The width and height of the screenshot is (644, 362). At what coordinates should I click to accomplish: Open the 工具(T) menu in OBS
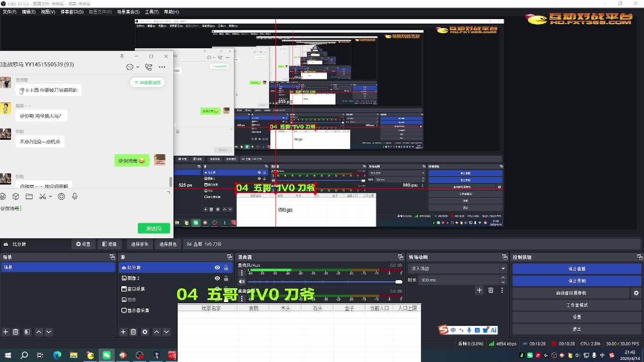click(151, 12)
